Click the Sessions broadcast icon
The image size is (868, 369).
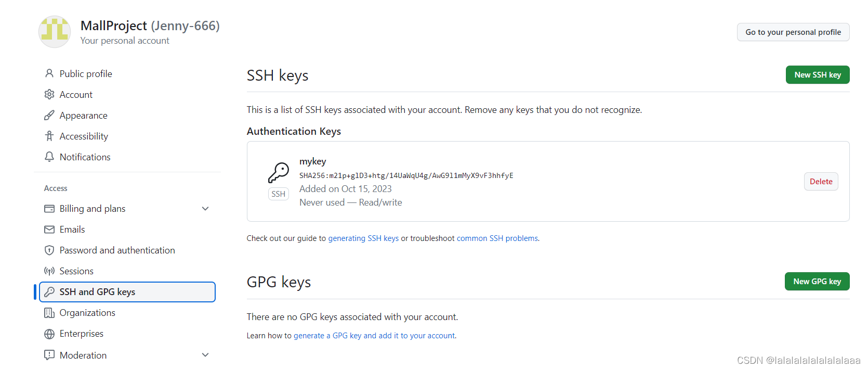pos(49,271)
